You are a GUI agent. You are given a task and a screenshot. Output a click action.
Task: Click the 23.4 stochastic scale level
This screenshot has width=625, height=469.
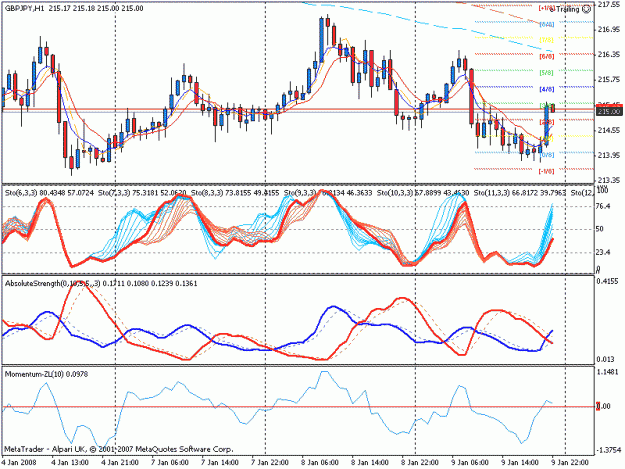coord(604,252)
